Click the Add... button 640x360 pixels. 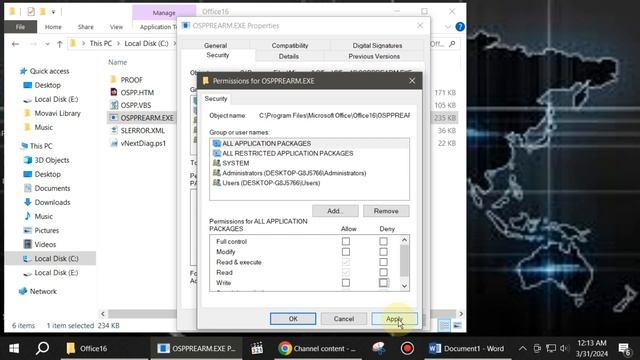(x=335, y=211)
